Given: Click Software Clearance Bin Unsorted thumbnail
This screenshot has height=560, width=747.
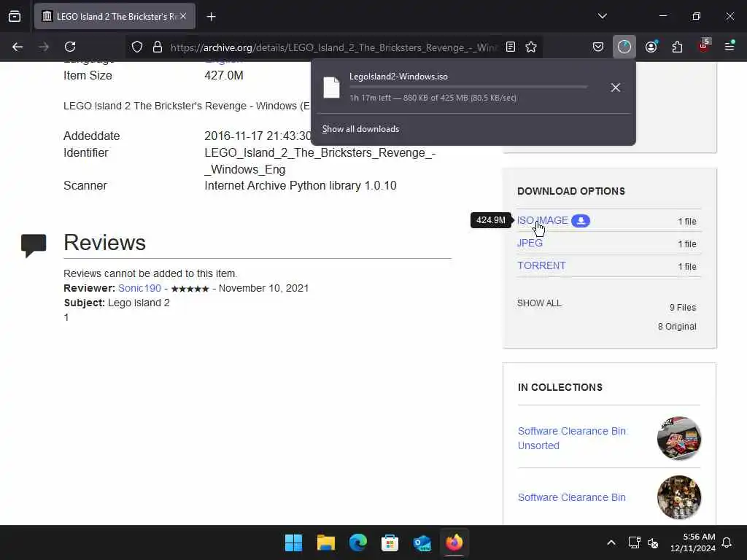Looking at the screenshot, I should coord(679,438).
